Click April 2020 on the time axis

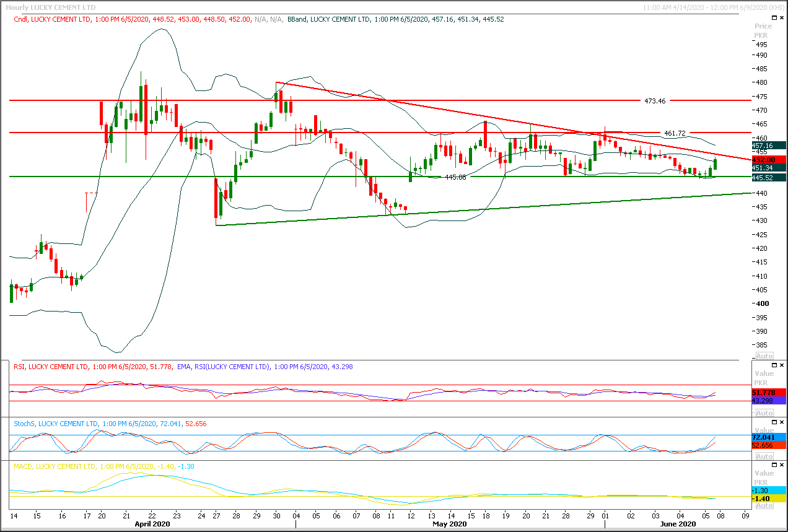pos(152,524)
